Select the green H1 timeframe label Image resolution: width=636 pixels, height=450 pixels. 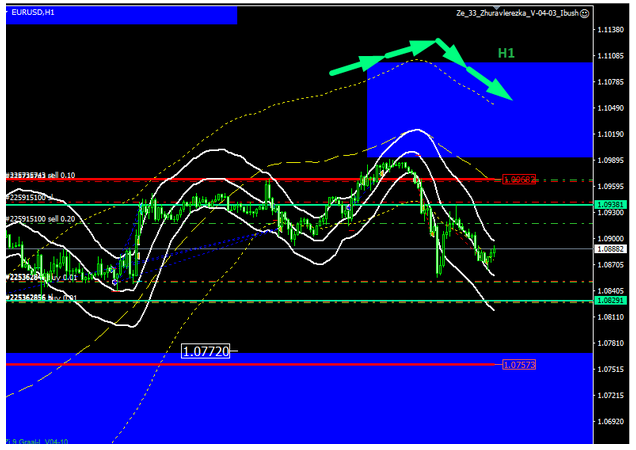pyautogui.click(x=506, y=53)
